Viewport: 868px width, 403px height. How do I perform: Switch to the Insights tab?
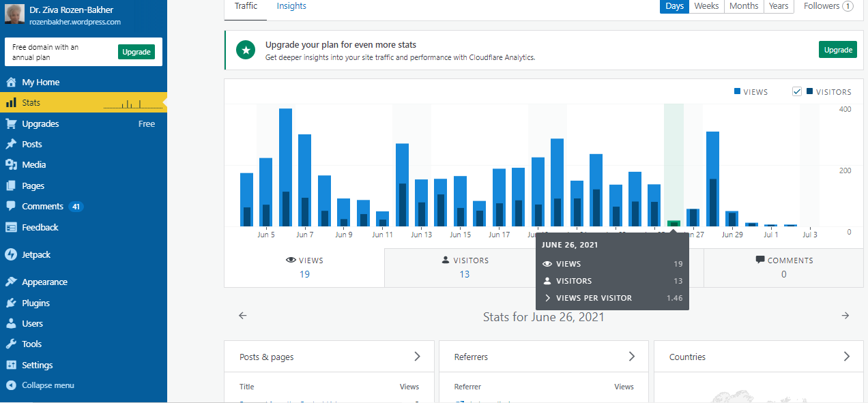[x=291, y=6]
